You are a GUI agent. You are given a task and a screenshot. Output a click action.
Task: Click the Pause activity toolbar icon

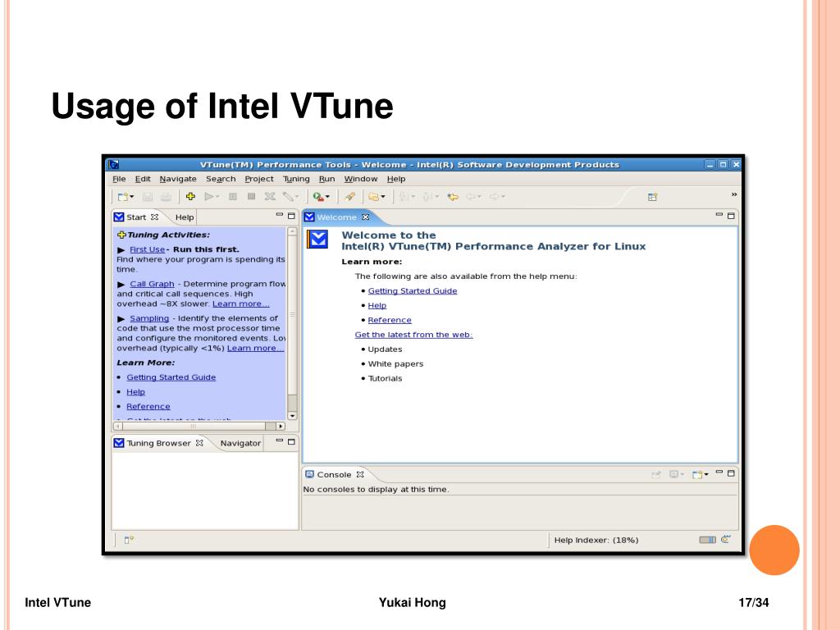pos(232,197)
